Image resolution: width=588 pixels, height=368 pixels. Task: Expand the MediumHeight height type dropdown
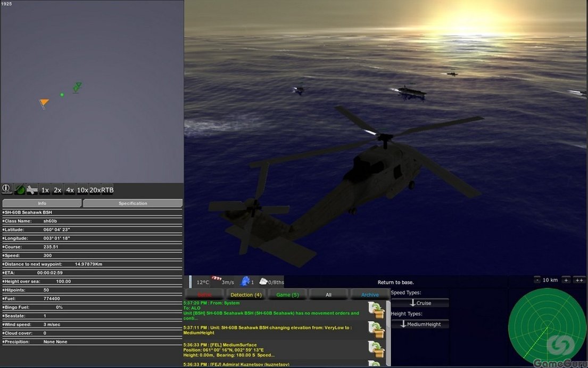tap(420, 324)
